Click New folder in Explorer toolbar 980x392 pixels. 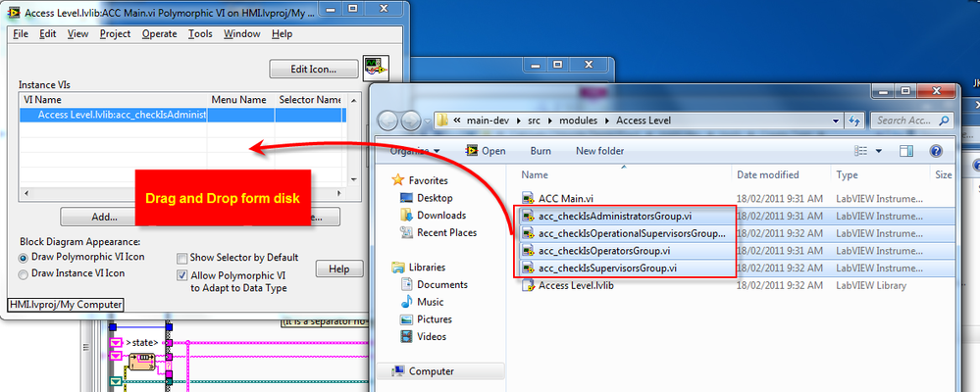600,151
